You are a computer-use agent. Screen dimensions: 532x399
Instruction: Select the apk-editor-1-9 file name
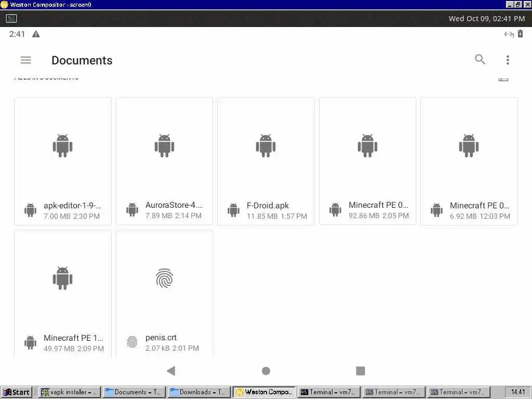72,205
